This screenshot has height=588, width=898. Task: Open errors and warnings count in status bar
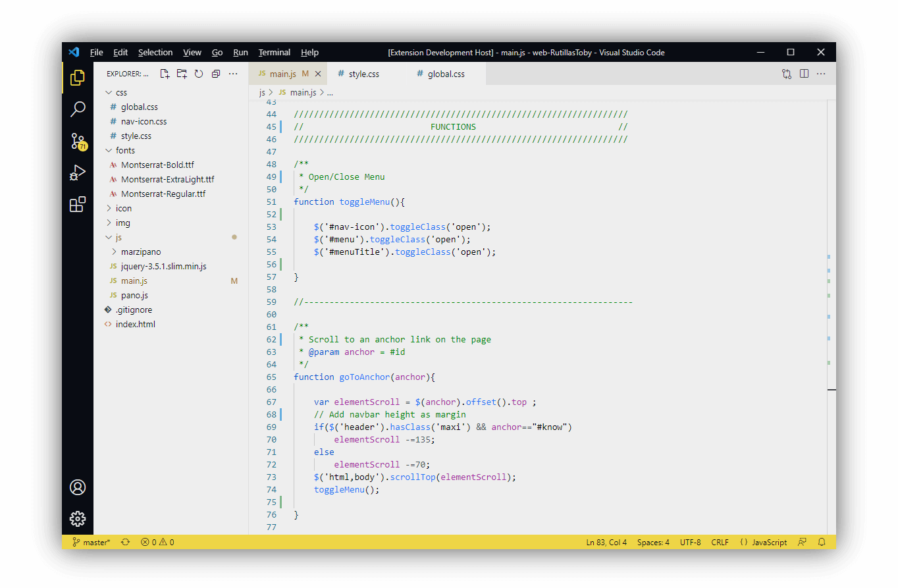coord(157,543)
